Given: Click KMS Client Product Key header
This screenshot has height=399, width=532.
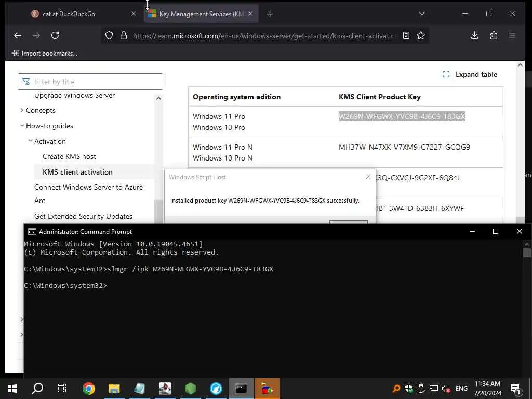Looking at the screenshot, I should click(x=380, y=97).
